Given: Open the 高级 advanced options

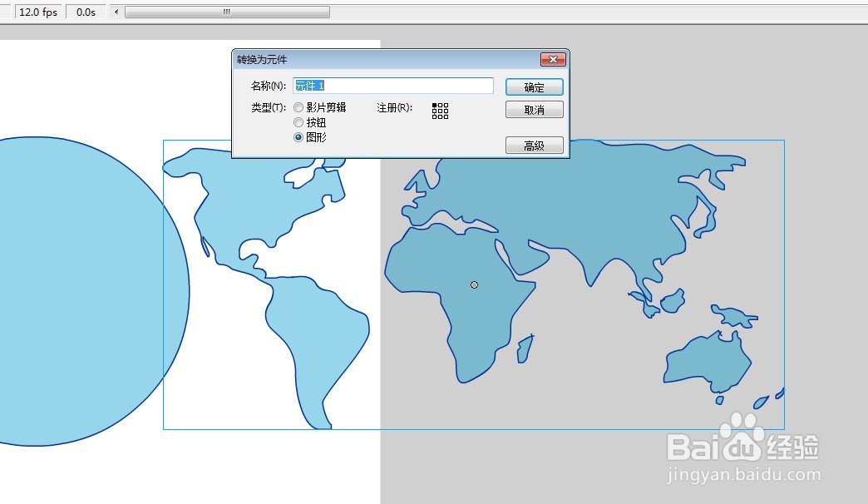Looking at the screenshot, I should 535,146.
